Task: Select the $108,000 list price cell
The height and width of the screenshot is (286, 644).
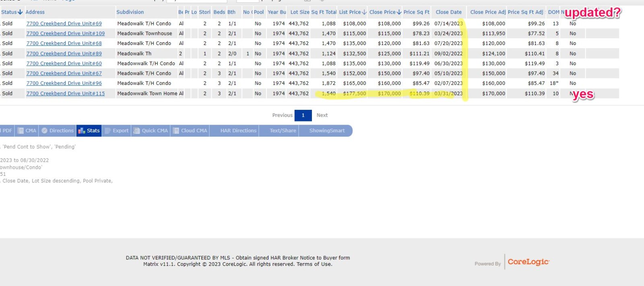Action: coord(355,24)
